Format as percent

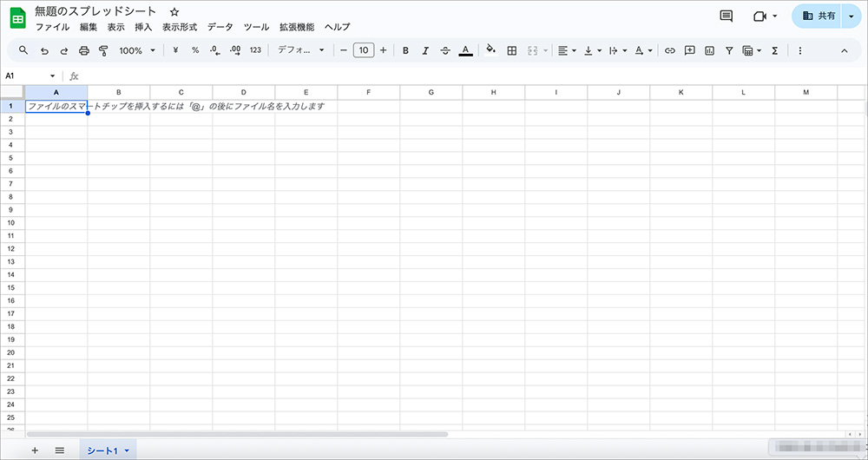click(x=194, y=50)
